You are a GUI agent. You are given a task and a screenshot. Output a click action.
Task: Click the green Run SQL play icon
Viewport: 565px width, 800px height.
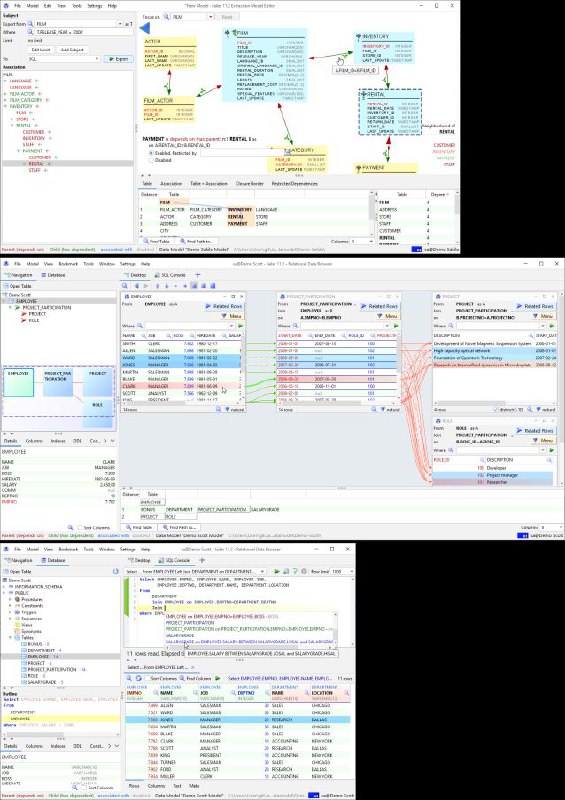[277, 571]
